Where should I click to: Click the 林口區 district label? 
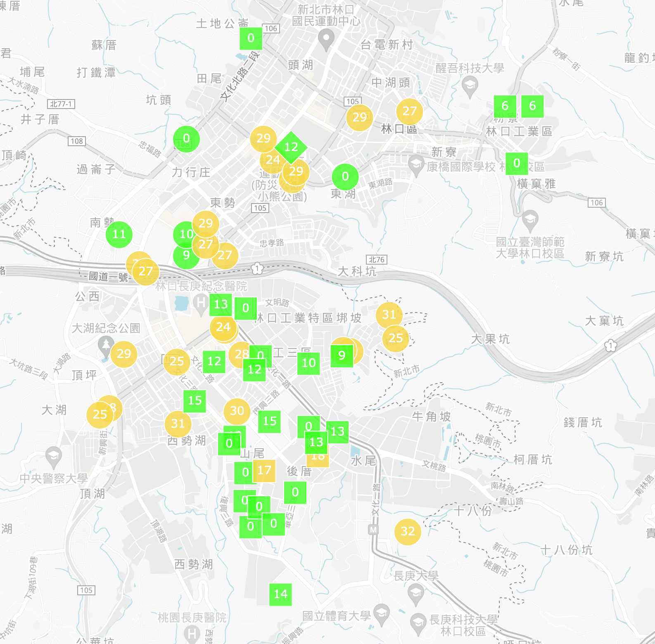click(399, 129)
